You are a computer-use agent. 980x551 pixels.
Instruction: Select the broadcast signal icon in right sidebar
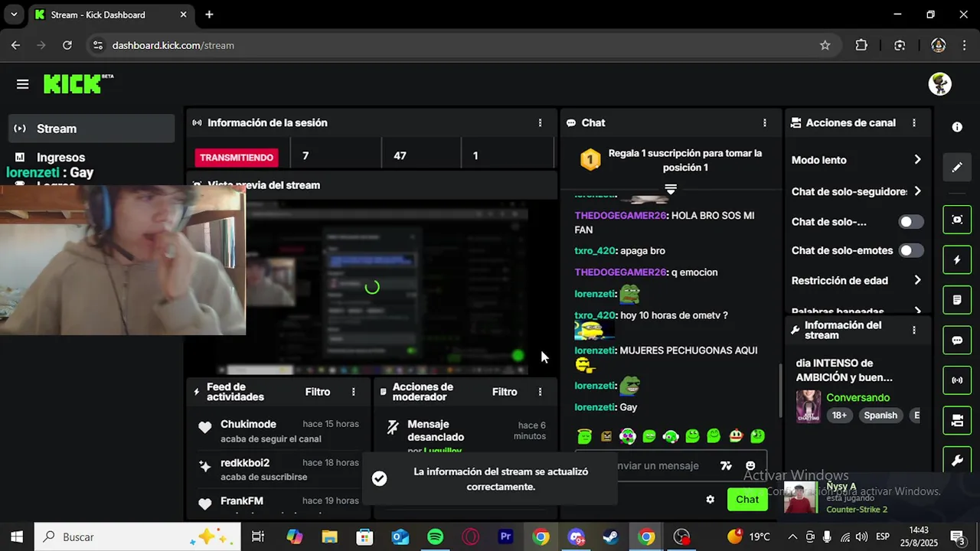(x=957, y=380)
